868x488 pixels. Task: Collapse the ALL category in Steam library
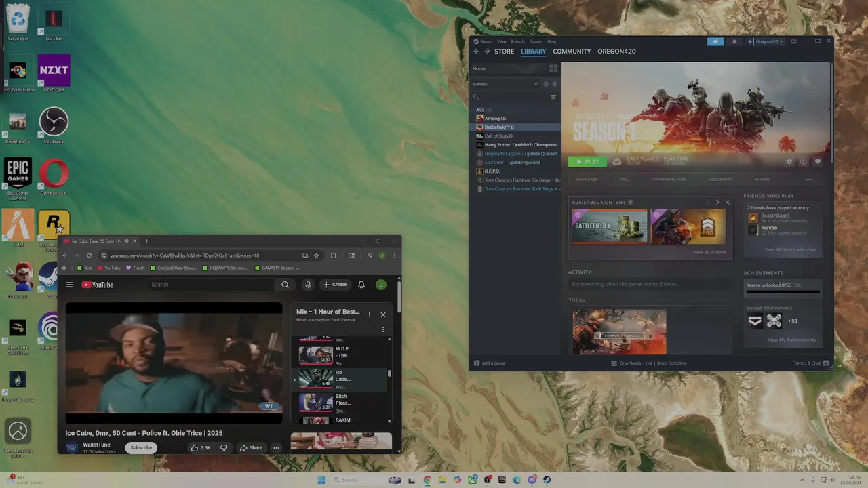point(473,110)
